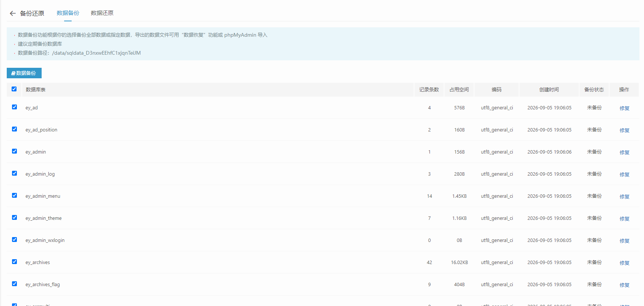Deselect the ey_admin_menu checkbox
Image resolution: width=644 pixels, height=306 pixels.
coord(14,196)
